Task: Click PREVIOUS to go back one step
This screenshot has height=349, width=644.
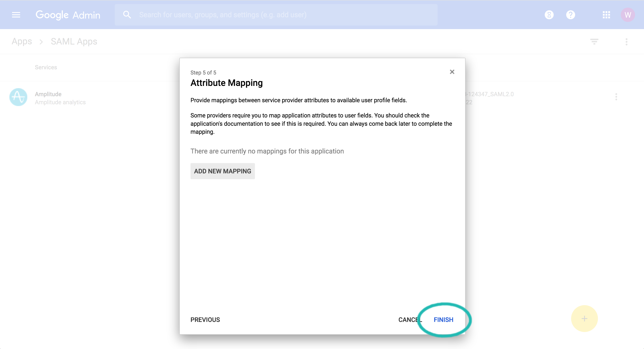Action: click(x=205, y=320)
